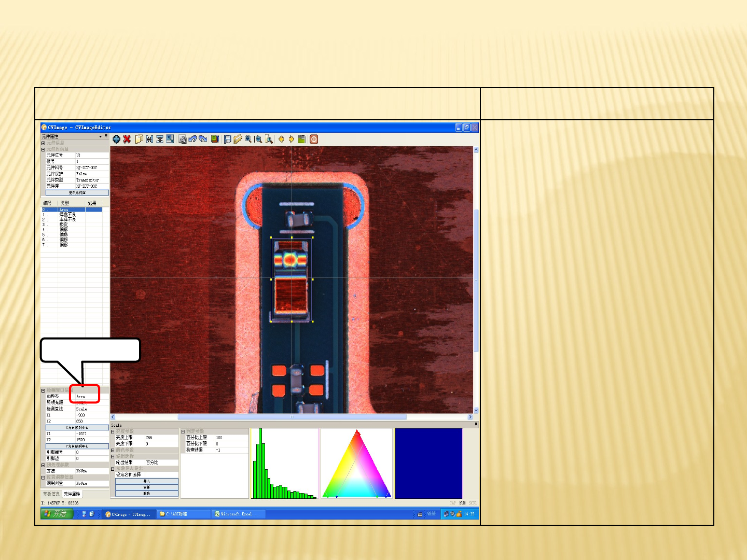Click the yellow left arrow previous icon
747x560 pixels.
point(281,139)
